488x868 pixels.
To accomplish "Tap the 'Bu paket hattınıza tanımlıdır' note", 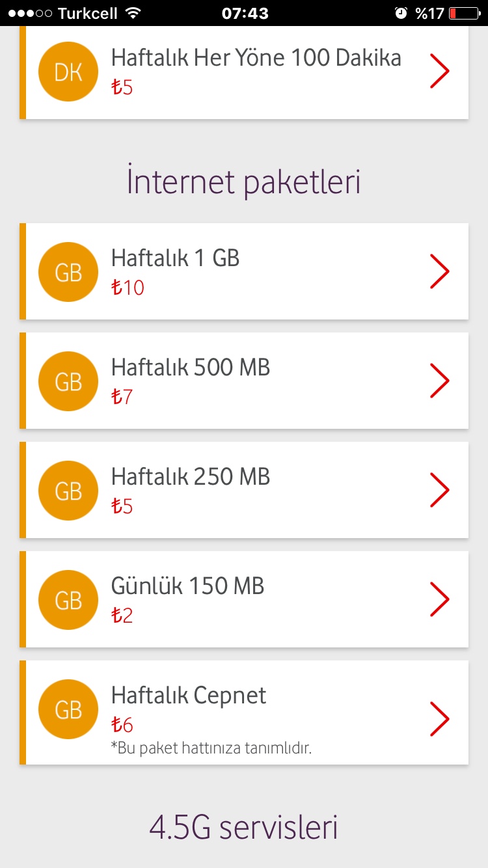I will tap(211, 748).
